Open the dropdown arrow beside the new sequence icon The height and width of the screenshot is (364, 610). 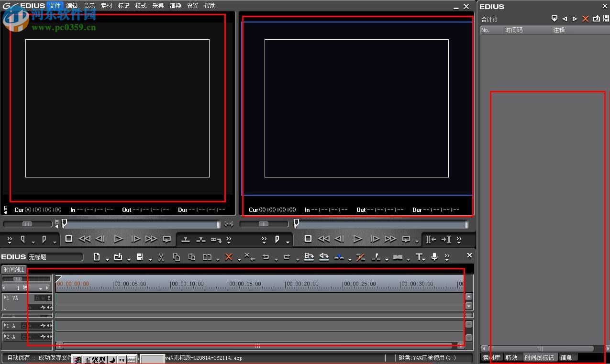click(x=107, y=259)
